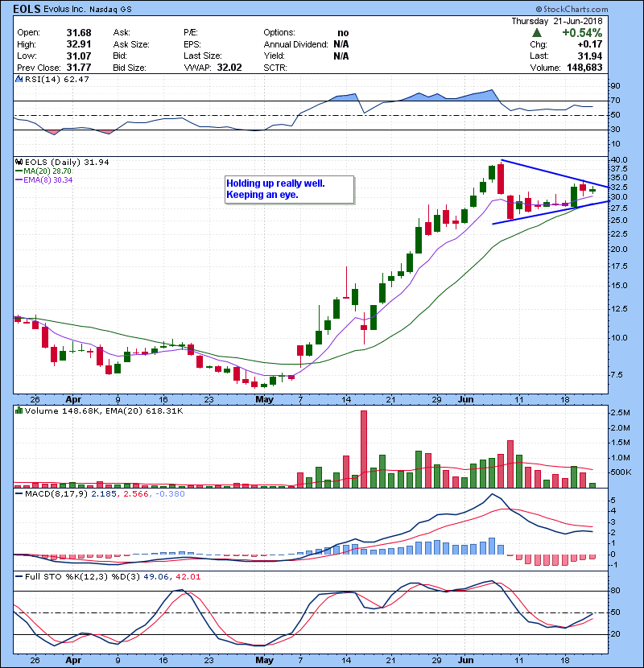Image resolution: width=644 pixels, height=668 pixels.
Task: Select the upper descending blue trendline
Action: [555, 174]
